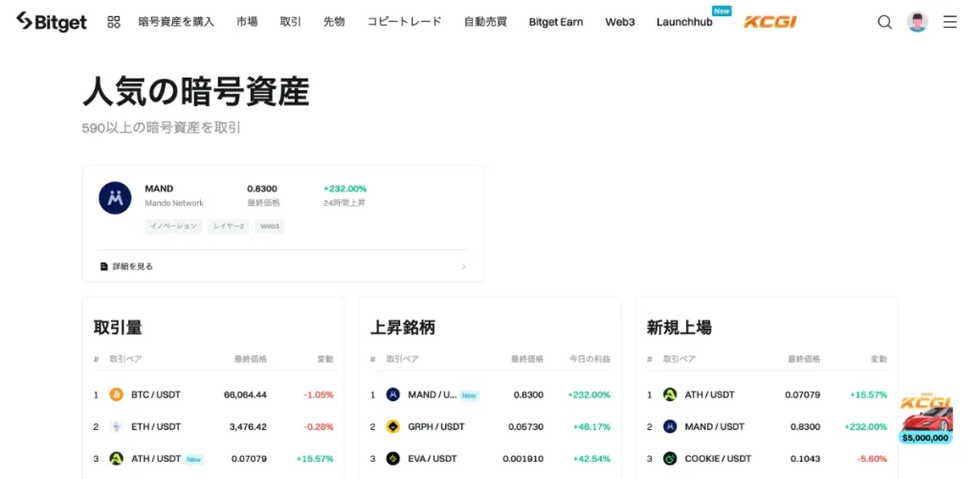Click the レイヤー2 tag
The image size is (980, 479).
[x=228, y=226]
